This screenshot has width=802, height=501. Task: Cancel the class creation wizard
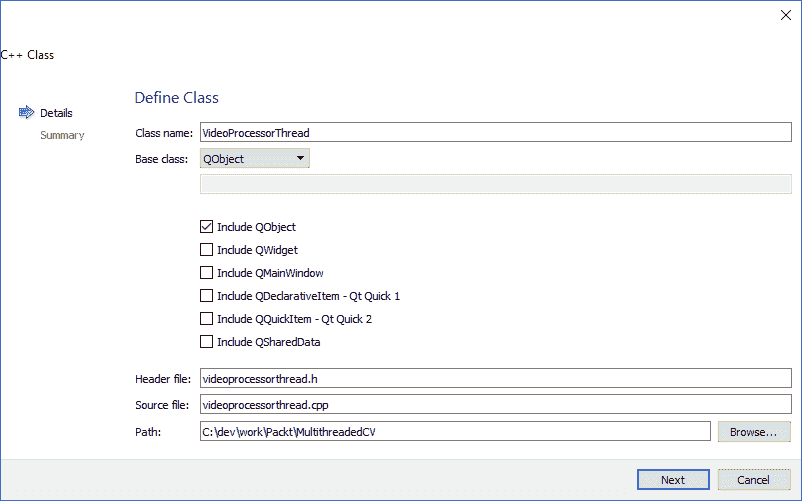click(753, 480)
